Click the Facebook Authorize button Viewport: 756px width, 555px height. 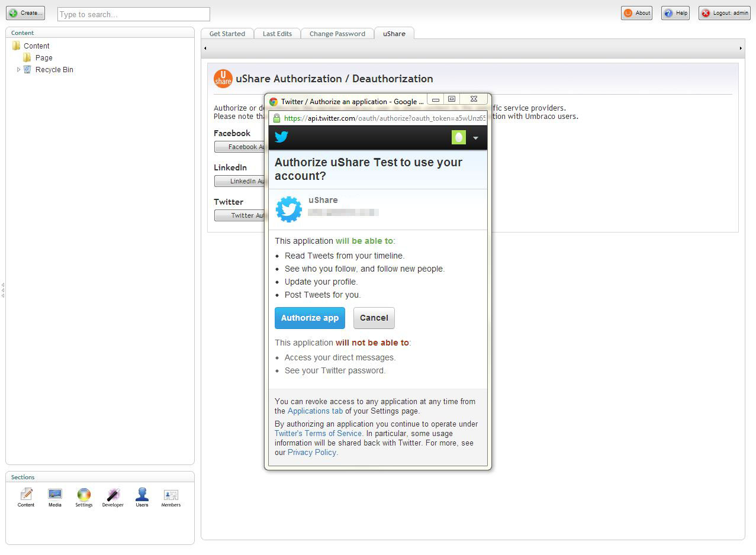click(239, 147)
